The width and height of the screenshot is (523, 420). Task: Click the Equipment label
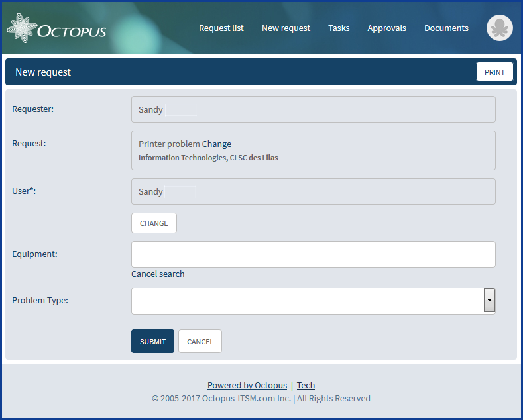[34, 254]
